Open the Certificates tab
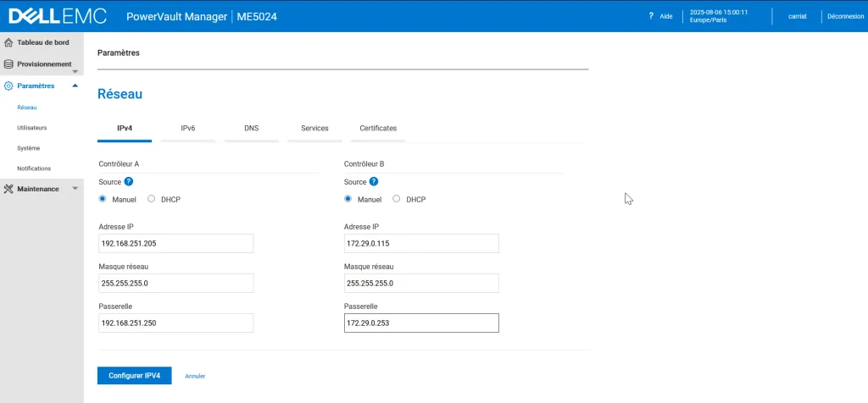The height and width of the screenshot is (403, 868). (377, 128)
